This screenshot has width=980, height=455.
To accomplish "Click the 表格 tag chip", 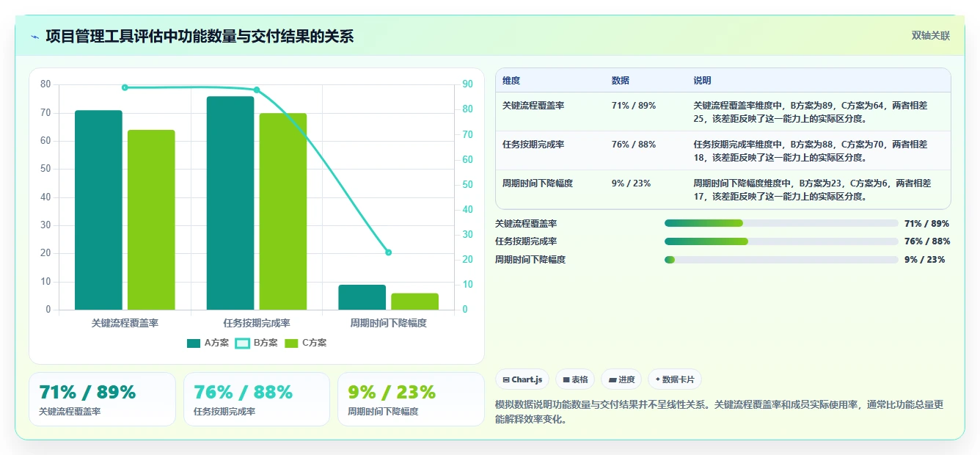I will tap(575, 379).
